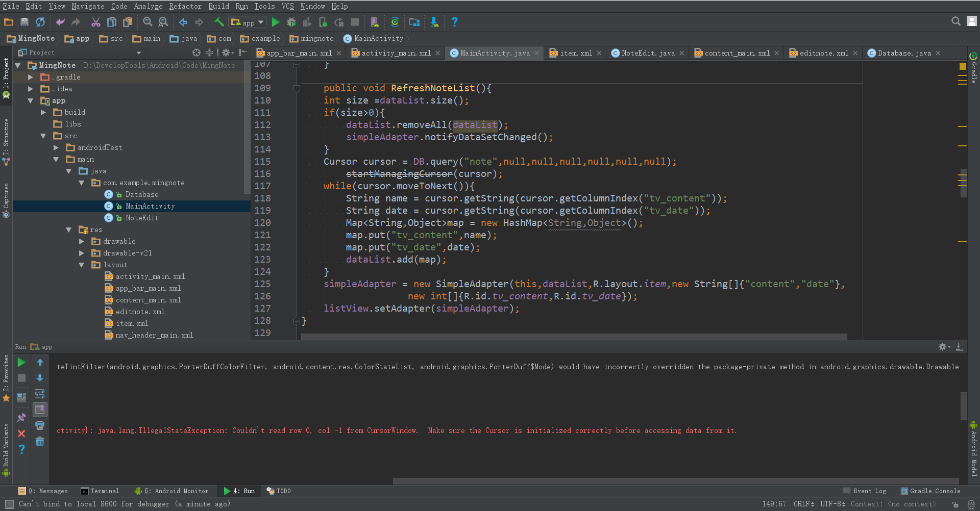Toggle Use Soft Wraps in Run console
Image resolution: width=980 pixels, height=511 pixels.
(x=40, y=394)
